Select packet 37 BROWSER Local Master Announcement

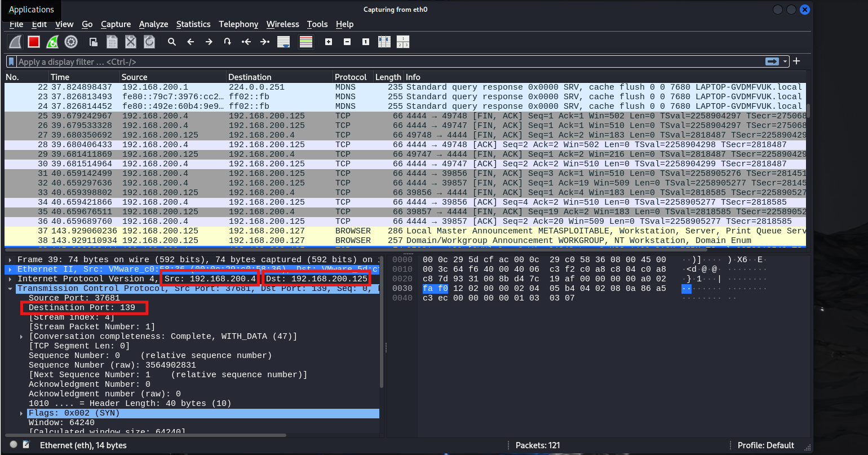[x=405, y=231]
